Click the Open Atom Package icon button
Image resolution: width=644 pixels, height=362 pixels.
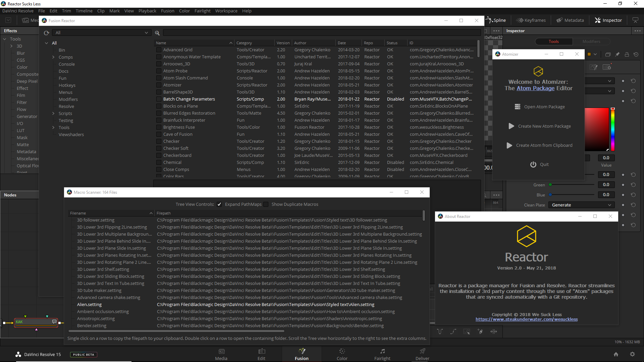click(517, 107)
